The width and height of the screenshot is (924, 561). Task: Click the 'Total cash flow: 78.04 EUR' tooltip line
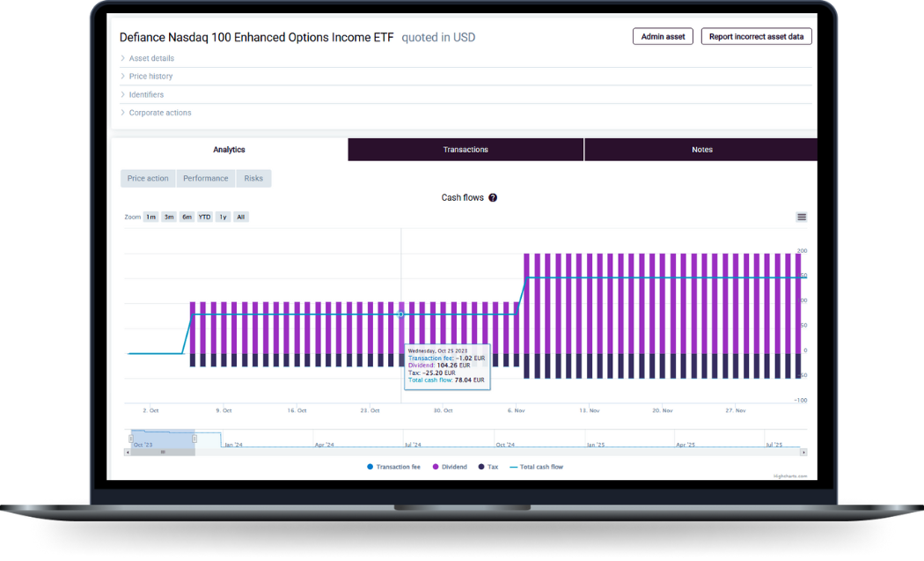(x=446, y=380)
